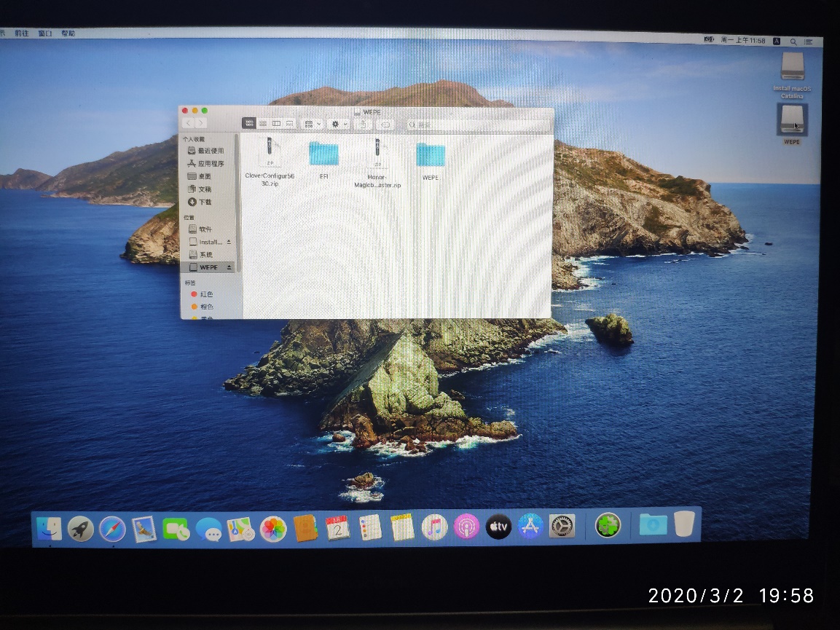
Task: Go back in Finder navigation
Action: (189, 123)
